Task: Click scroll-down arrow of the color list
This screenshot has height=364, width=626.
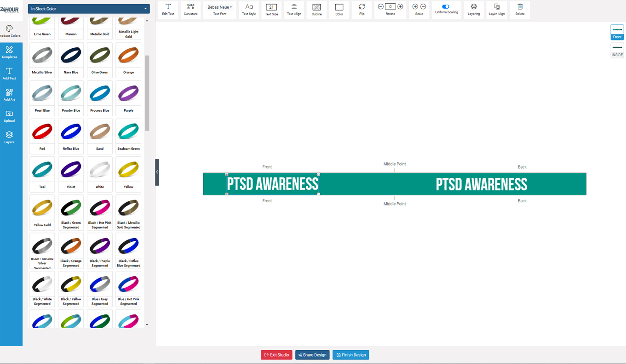Action: pyautogui.click(x=147, y=324)
